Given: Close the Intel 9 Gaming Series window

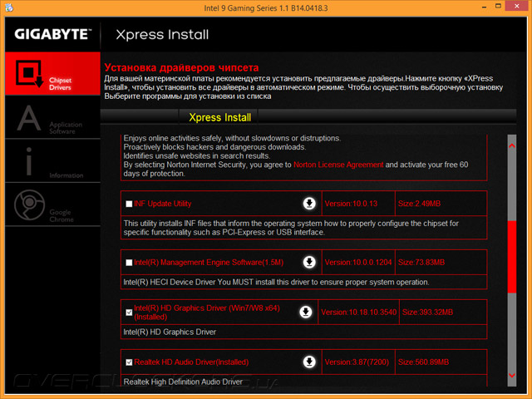Looking at the screenshot, I should point(517,6).
